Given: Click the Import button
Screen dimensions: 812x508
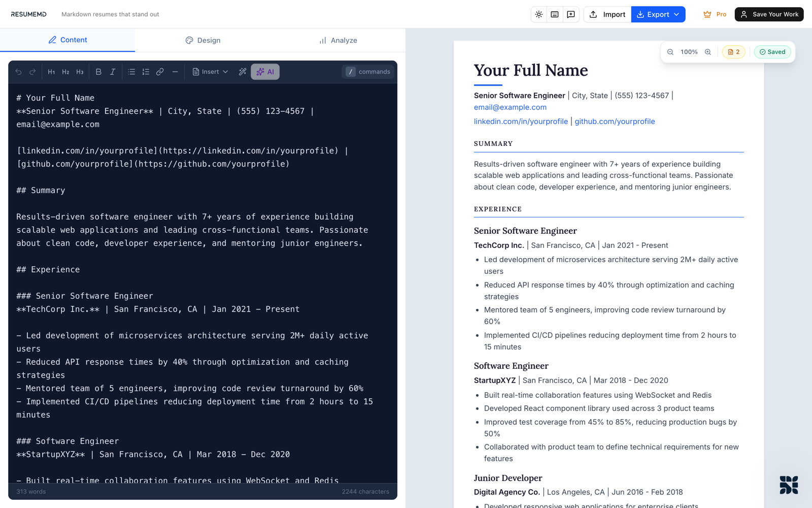Looking at the screenshot, I should pos(607,14).
